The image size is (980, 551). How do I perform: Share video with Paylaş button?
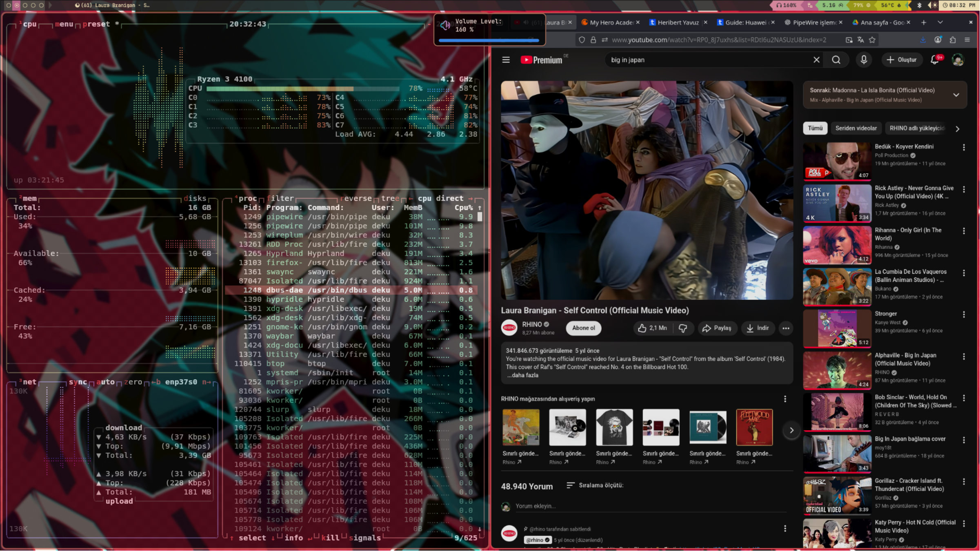point(717,328)
